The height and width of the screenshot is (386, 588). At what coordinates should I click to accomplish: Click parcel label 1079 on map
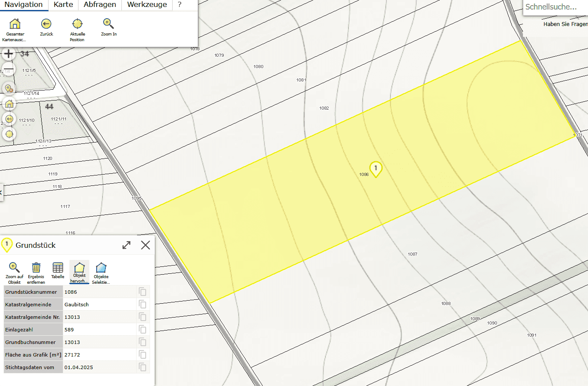pos(219,55)
